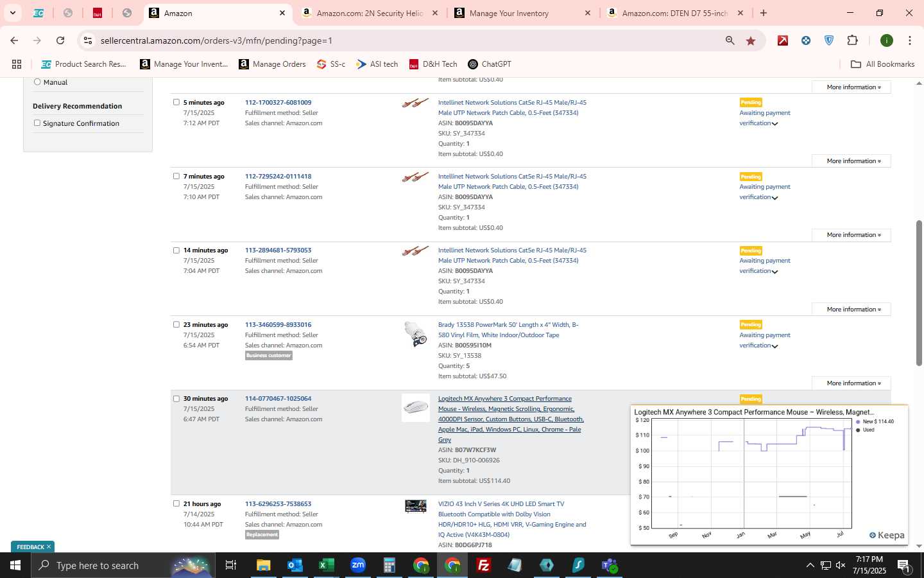The height and width of the screenshot is (578, 924).
Task: Check order 112-1700327-6081009 checkbox
Action: tap(176, 102)
